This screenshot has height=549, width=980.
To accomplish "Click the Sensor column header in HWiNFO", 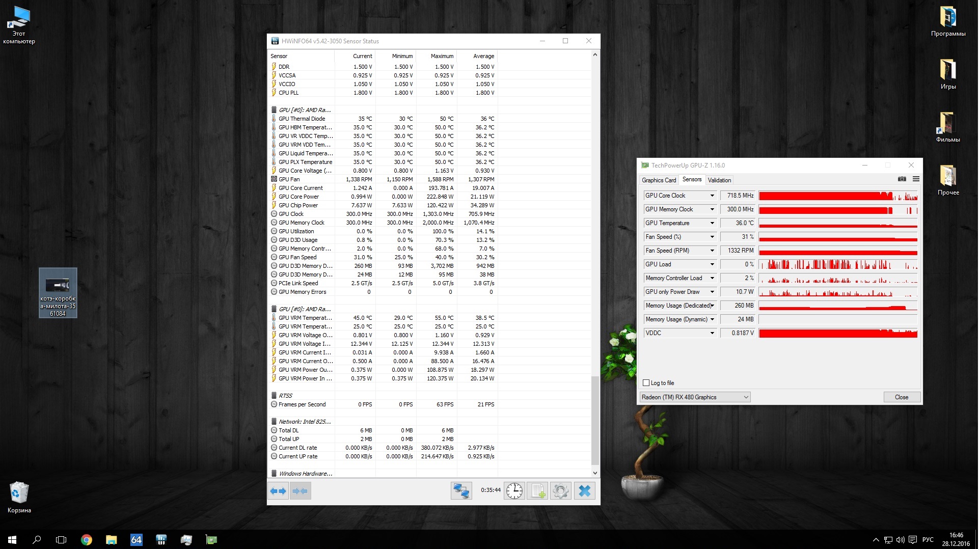I will (x=301, y=56).
